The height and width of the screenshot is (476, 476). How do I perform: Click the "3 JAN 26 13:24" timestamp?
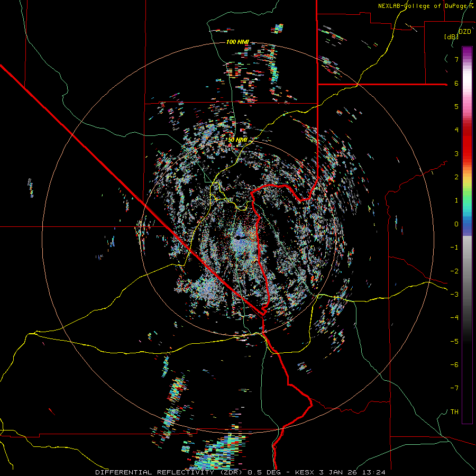pyautogui.click(x=352, y=472)
